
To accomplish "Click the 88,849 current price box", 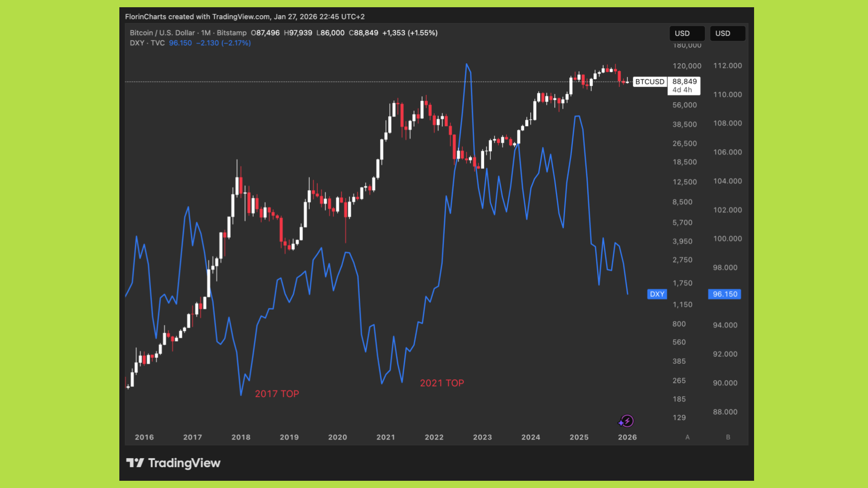I will pos(684,85).
